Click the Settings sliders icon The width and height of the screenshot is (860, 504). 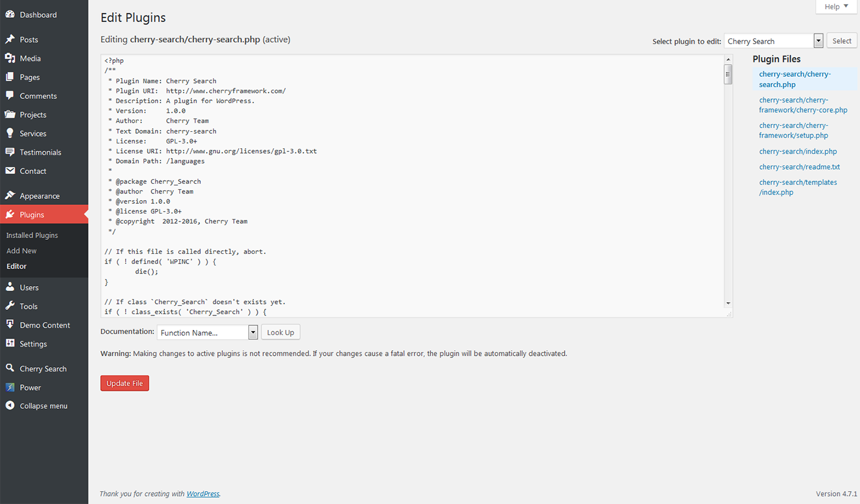tap(10, 344)
